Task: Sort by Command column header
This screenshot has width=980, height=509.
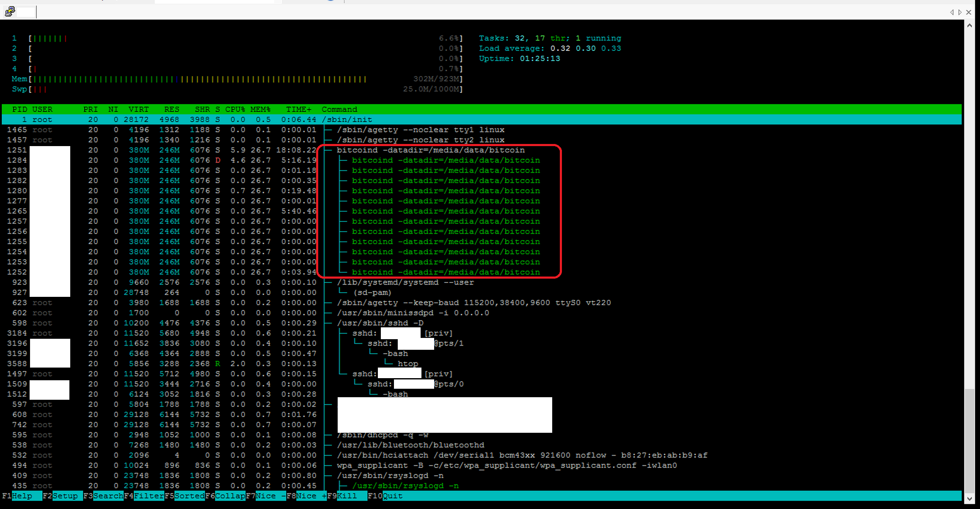Action: (x=339, y=109)
